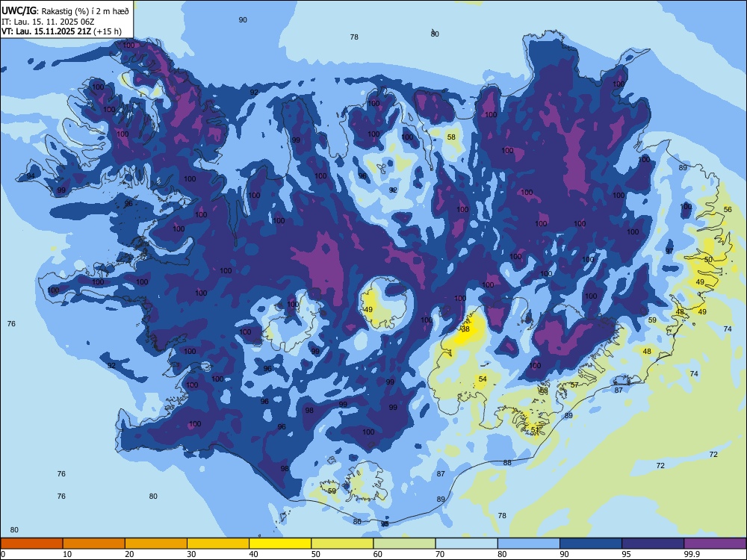Select the 80–90 light blue legend swatch
The image size is (747, 560).
(x=529, y=544)
